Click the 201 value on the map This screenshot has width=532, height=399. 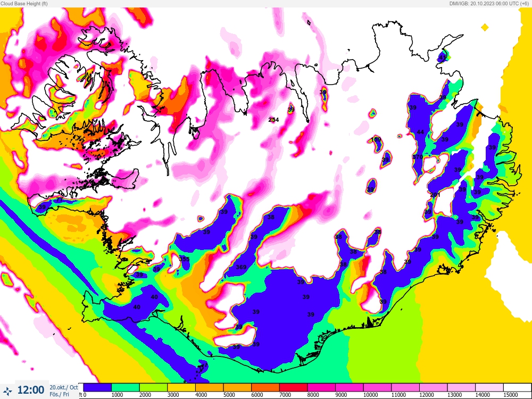(435, 195)
